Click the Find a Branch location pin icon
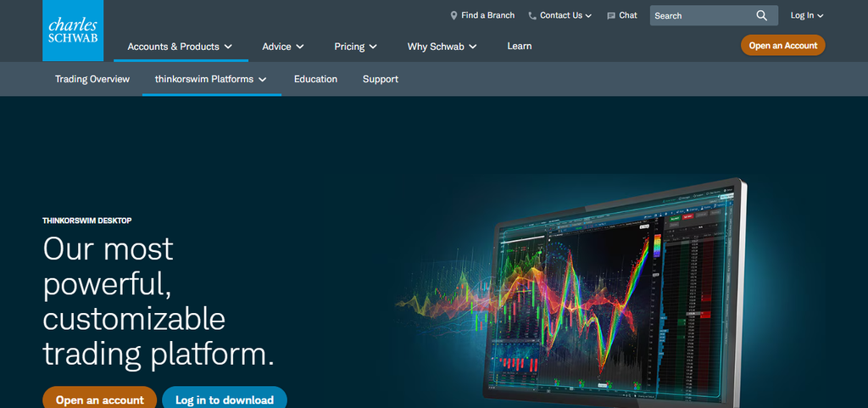The height and width of the screenshot is (408, 868). (x=454, y=15)
